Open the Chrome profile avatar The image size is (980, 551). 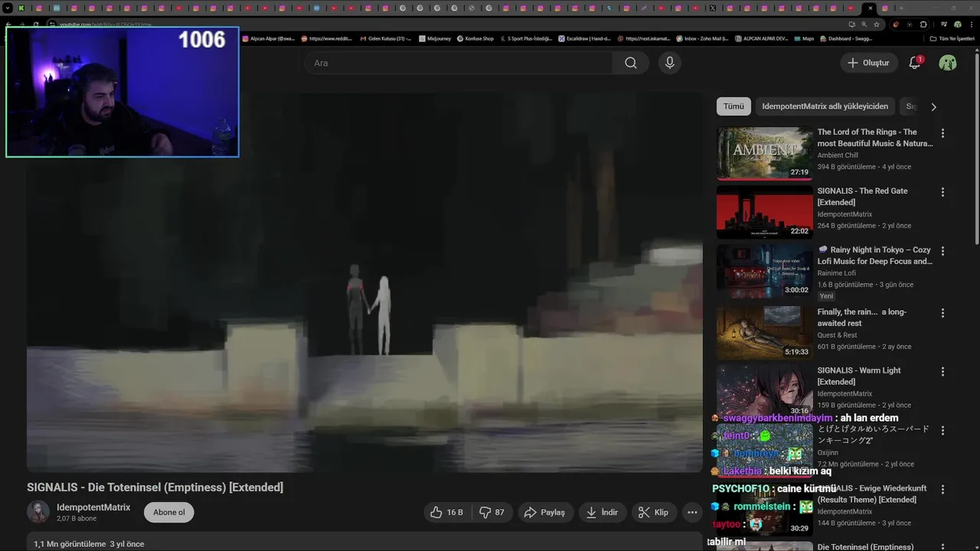(x=958, y=24)
